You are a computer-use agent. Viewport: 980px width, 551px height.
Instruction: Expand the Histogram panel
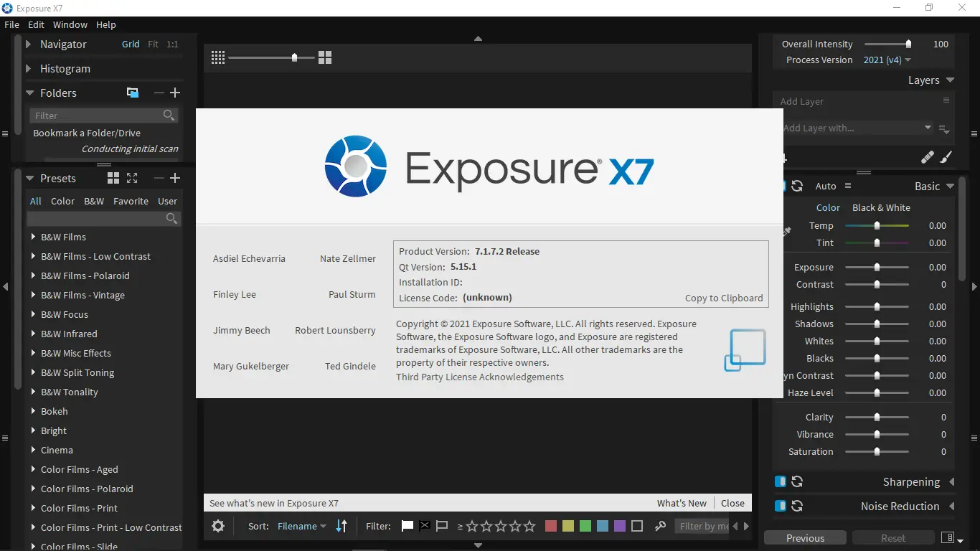point(29,68)
